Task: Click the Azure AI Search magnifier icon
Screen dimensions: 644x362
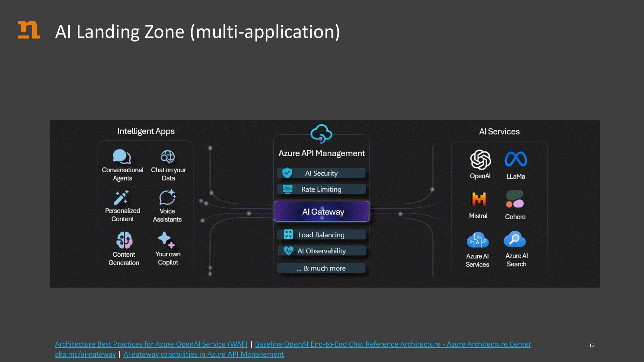Action: [x=515, y=239]
